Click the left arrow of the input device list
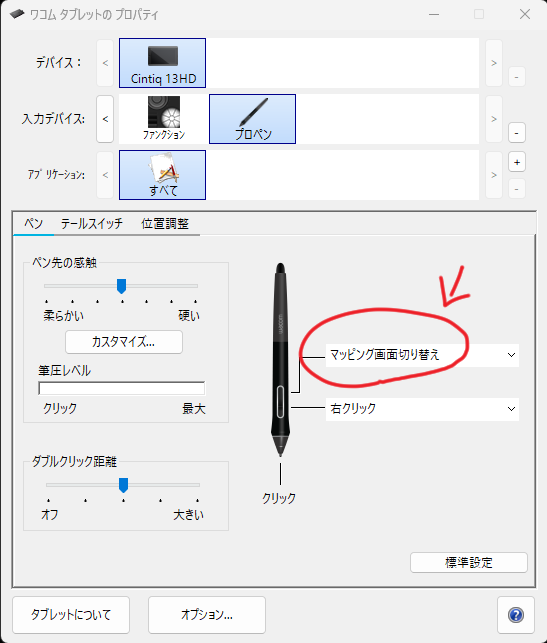Viewport: 547px width, 643px height. pyautogui.click(x=105, y=119)
